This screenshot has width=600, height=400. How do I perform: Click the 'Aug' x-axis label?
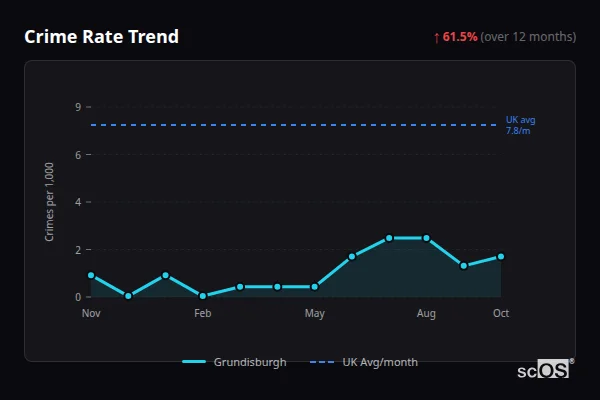tap(426, 313)
